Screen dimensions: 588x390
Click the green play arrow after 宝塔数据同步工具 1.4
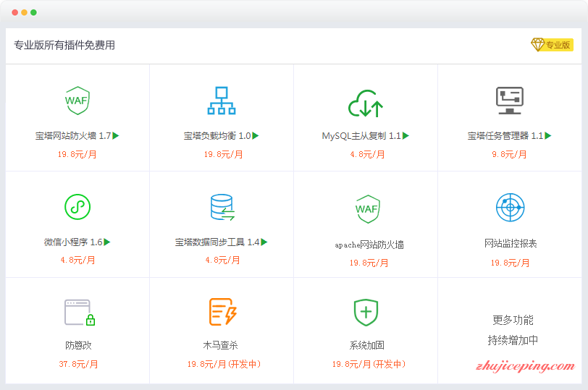[x=264, y=242]
